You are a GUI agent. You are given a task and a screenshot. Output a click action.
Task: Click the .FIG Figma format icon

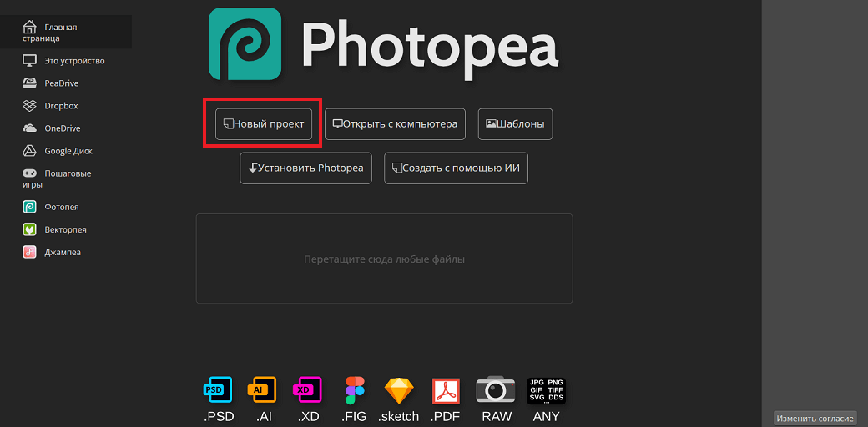pos(355,389)
